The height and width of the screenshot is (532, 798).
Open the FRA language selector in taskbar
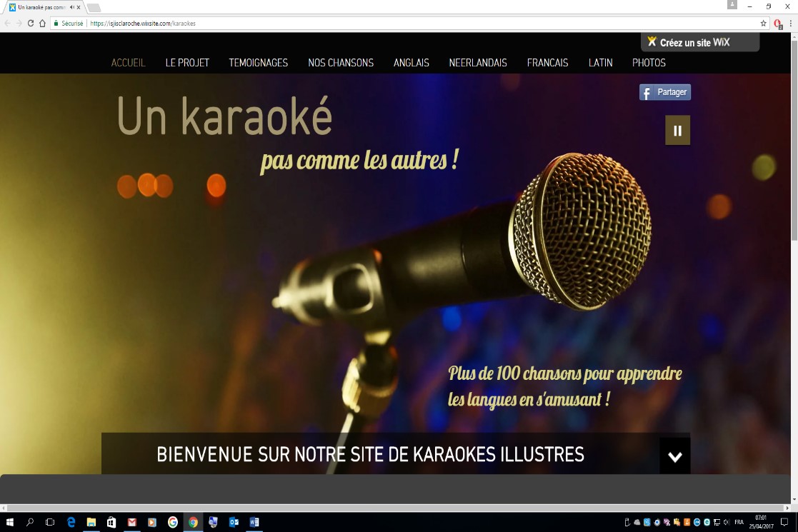click(x=739, y=522)
